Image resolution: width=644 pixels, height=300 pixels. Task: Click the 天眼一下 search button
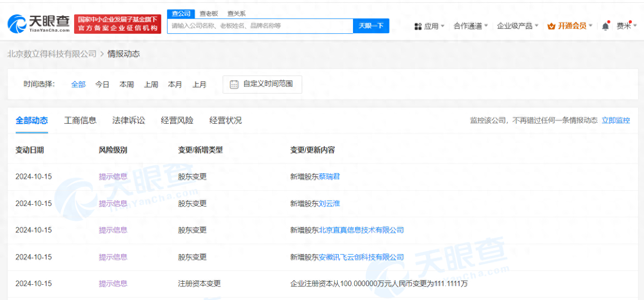tap(371, 26)
